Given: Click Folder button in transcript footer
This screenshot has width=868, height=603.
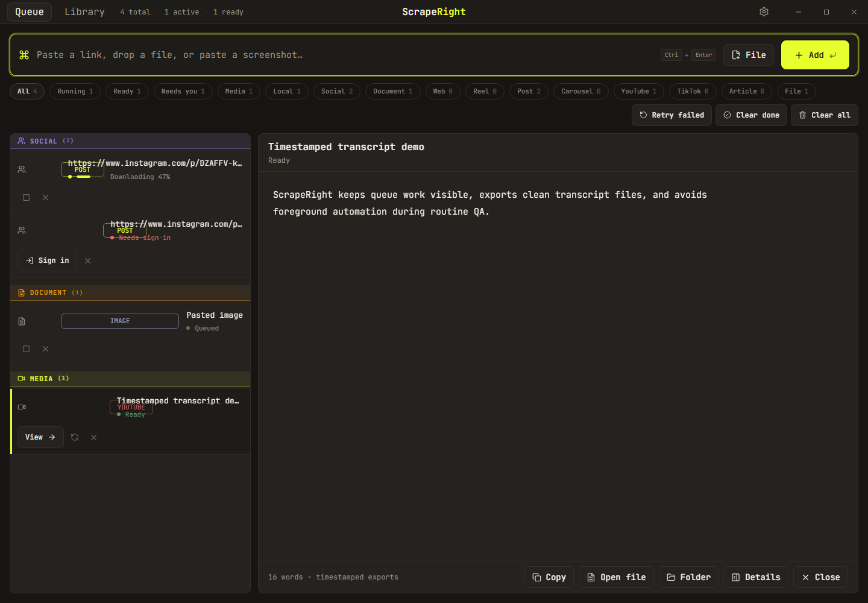Looking at the screenshot, I should pos(688,577).
